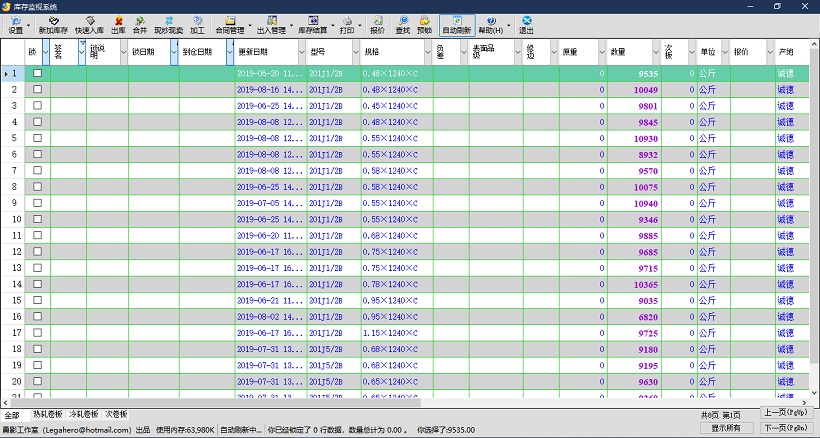Image resolution: width=820 pixels, height=438 pixels.
Task: Click the 出库 (stock-out) toolbar icon
Action: point(118,25)
